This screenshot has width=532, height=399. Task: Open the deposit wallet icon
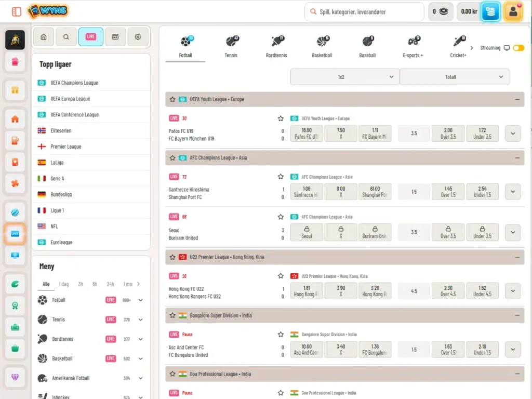coord(490,11)
